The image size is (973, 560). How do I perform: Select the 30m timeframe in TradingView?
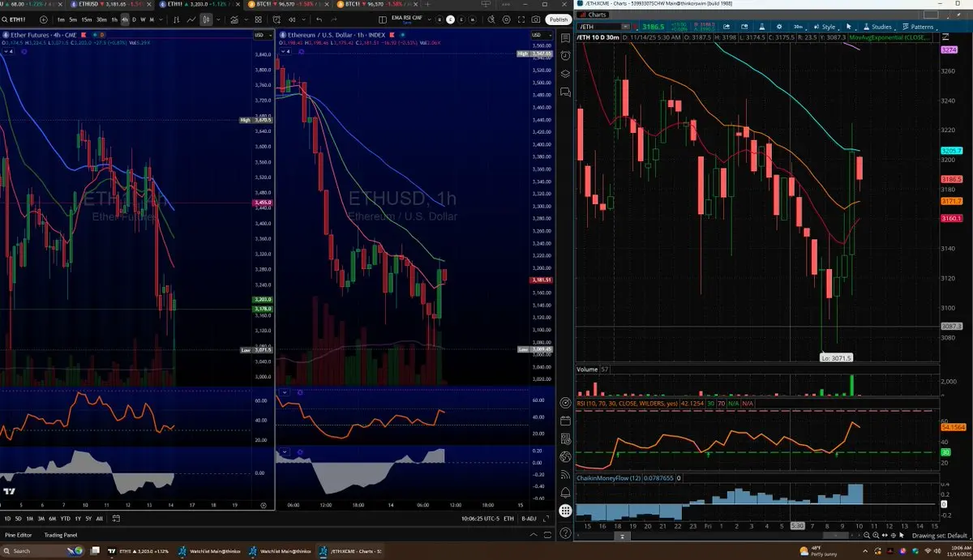point(101,19)
